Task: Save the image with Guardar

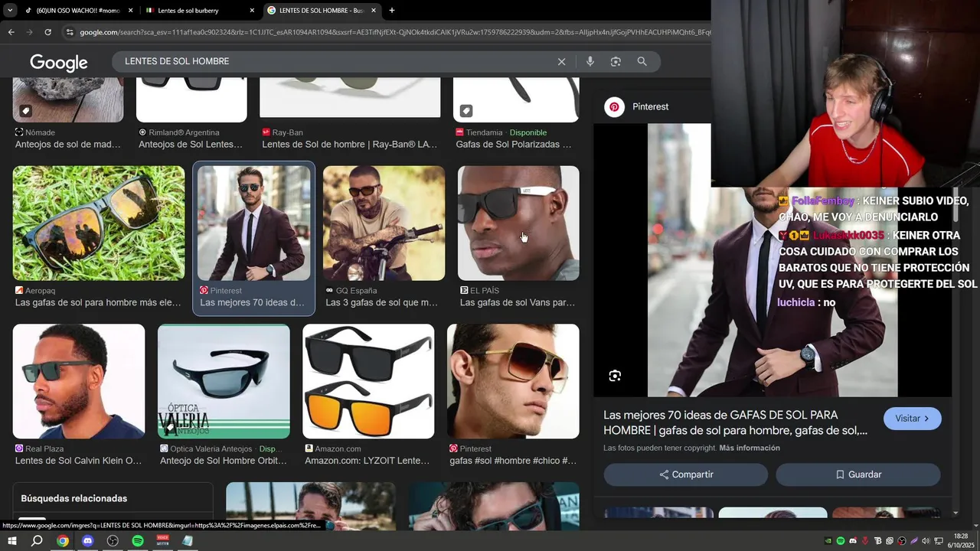Action: (858, 474)
